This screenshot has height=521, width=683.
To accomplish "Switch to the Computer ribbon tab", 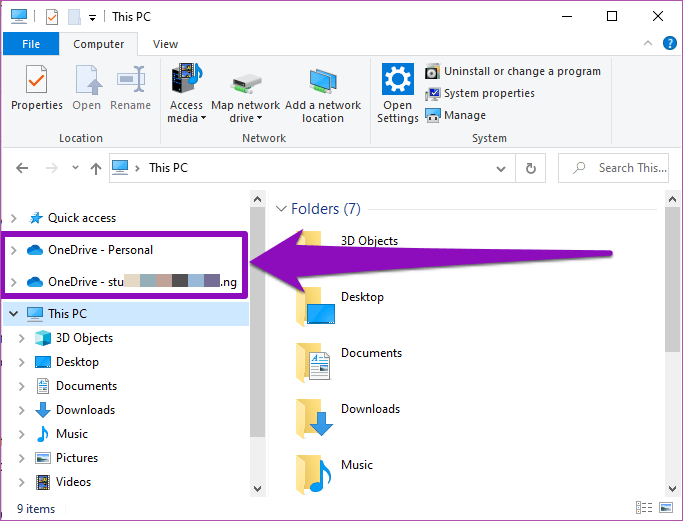I will pyautogui.click(x=98, y=44).
